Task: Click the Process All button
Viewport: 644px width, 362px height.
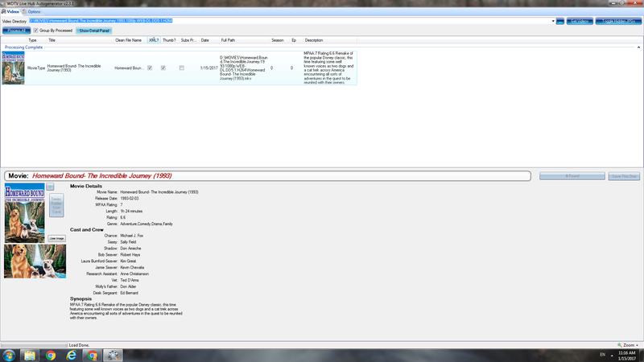Action: (16, 31)
